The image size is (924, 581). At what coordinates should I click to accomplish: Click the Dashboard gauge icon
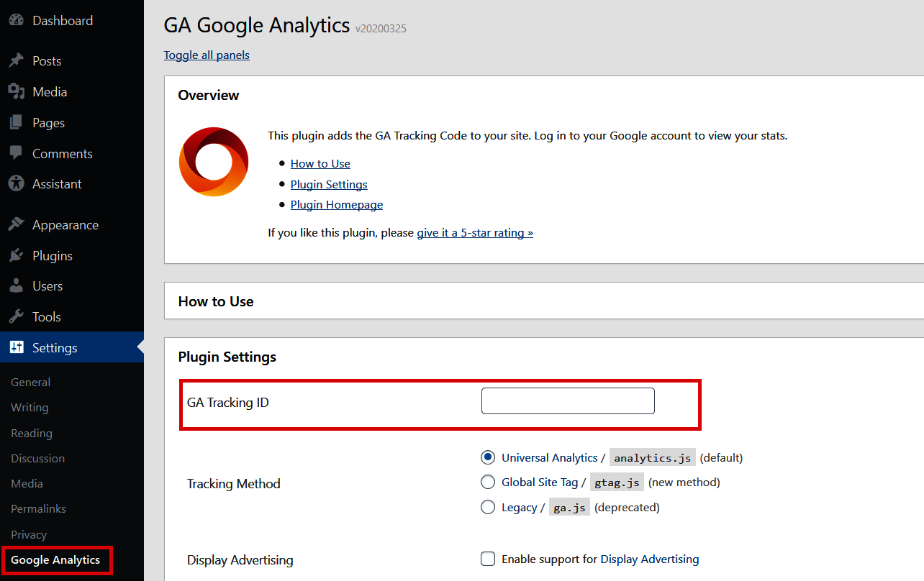coord(16,21)
